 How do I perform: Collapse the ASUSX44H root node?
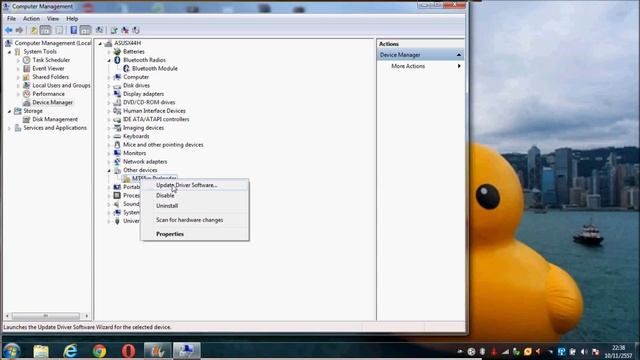[x=100, y=43]
